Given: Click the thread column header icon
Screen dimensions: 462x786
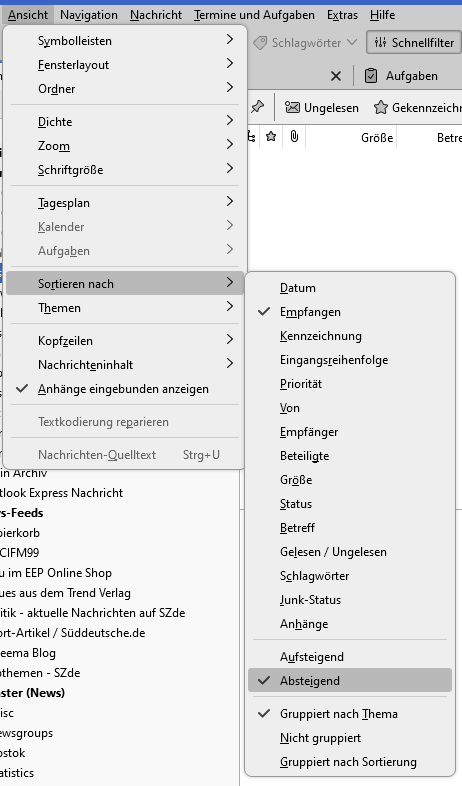Looking at the screenshot, I should tap(252, 136).
